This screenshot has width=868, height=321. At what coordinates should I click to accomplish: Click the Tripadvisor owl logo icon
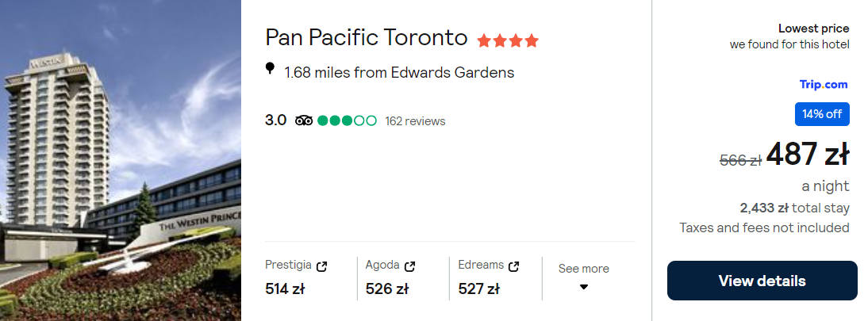point(304,121)
